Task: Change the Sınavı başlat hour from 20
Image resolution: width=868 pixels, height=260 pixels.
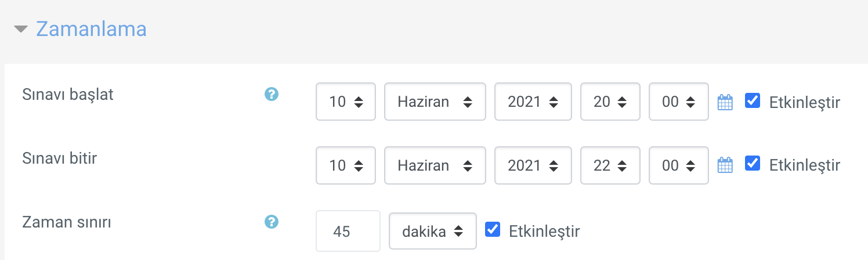Action: pos(609,102)
